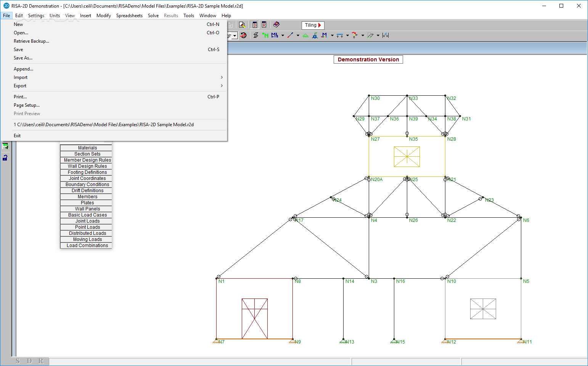The width and height of the screenshot is (588, 366).
Task: Click joint label N16 in the model
Action: (x=400, y=281)
